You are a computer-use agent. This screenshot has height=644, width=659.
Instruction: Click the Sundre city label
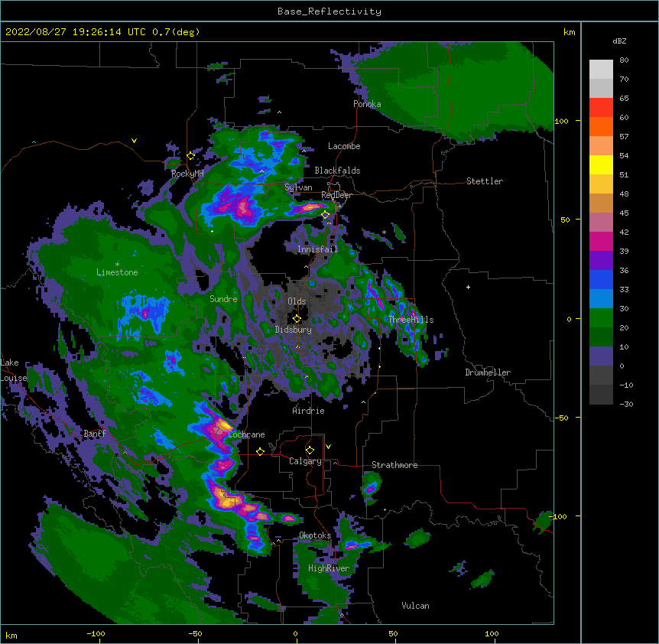[223, 299]
